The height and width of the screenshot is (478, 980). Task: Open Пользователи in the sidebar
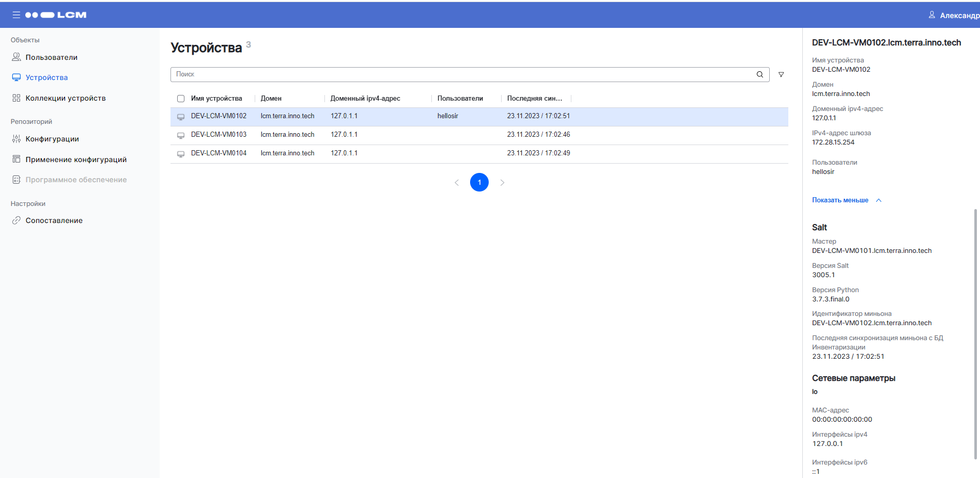coord(51,57)
